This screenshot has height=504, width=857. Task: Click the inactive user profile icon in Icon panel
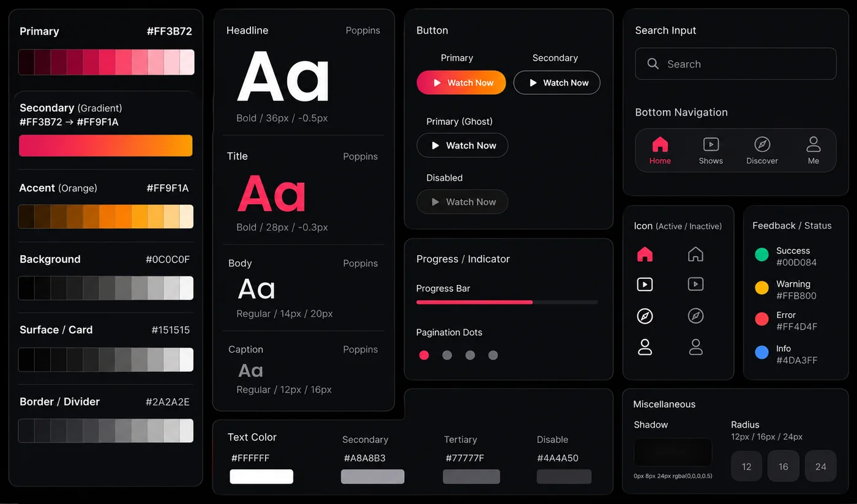click(x=695, y=347)
